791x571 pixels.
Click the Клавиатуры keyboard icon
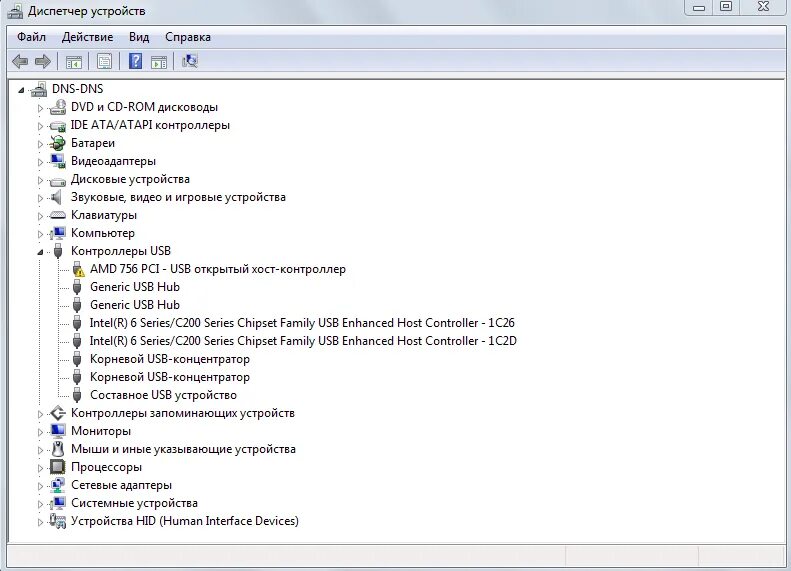coord(58,215)
